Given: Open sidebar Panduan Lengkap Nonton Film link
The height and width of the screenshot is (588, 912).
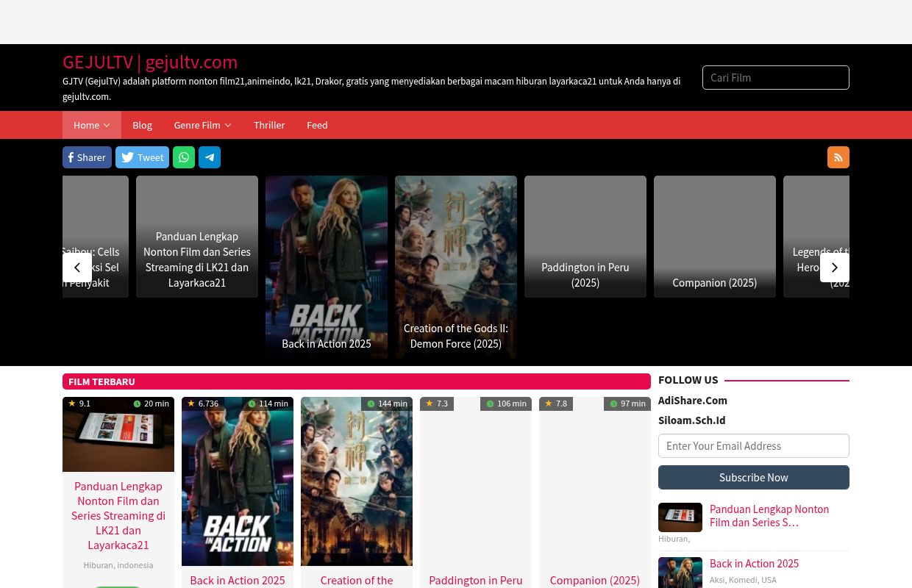Looking at the screenshot, I should tap(769, 515).
